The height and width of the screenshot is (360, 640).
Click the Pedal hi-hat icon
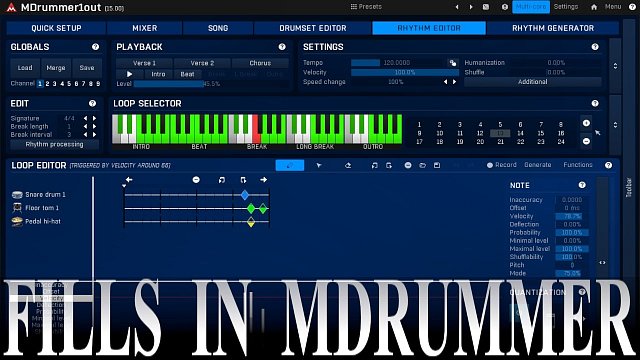coord(17,222)
